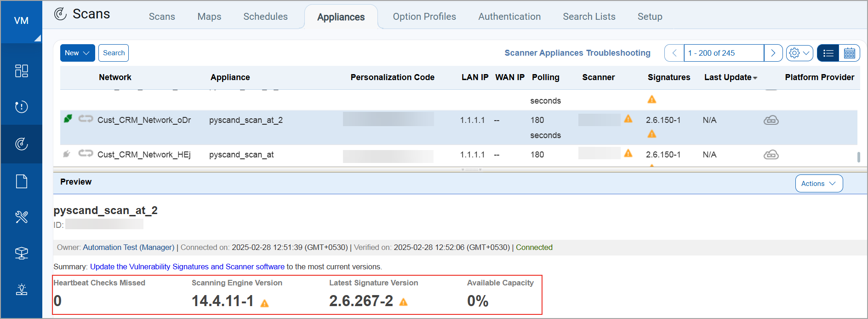Open the Dashboard icon in the sidebar
This screenshot has height=319, width=868.
coord(22,71)
